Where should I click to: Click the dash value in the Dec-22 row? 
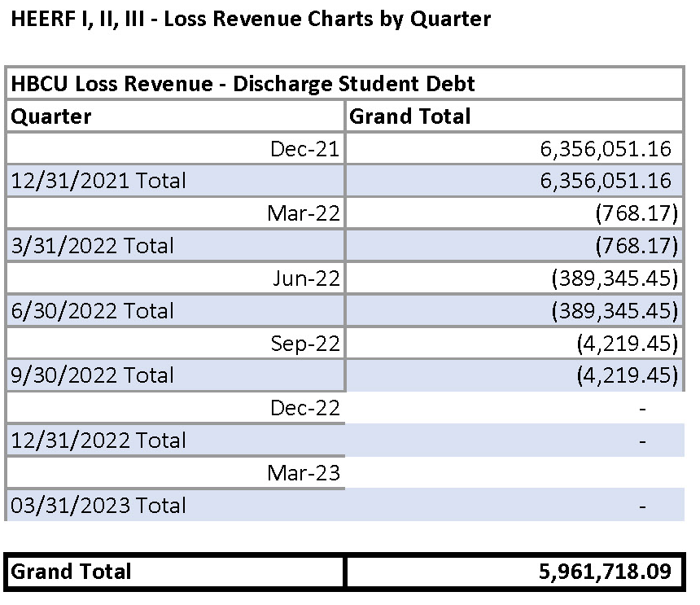tap(642, 409)
